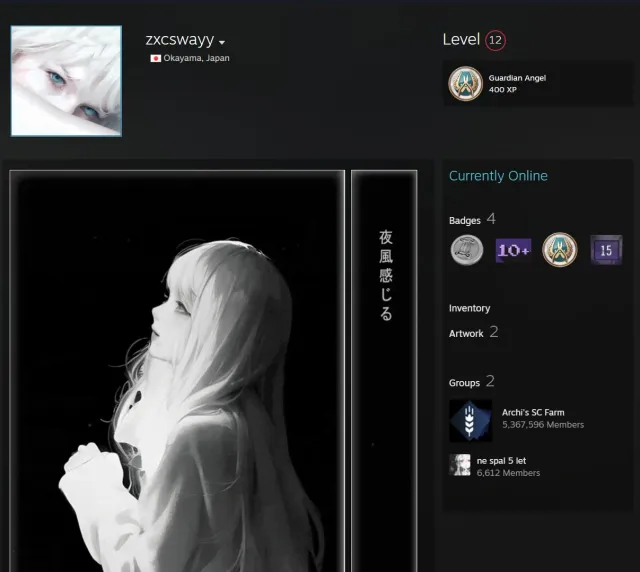Open the featured Guardian Angel badge icon
The image size is (640, 572).
(x=465, y=83)
